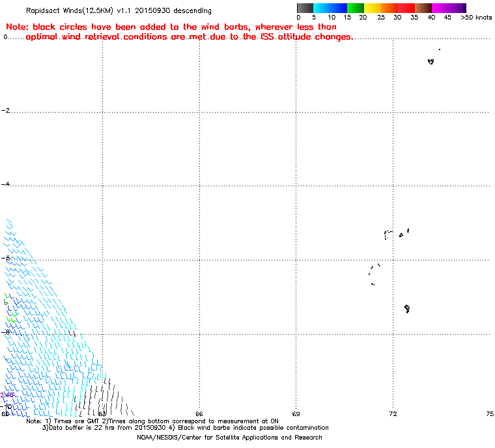Click the brown 35-40 knots color segment
The height and width of the screenshot is (448, 495).
tap(423, 8)
